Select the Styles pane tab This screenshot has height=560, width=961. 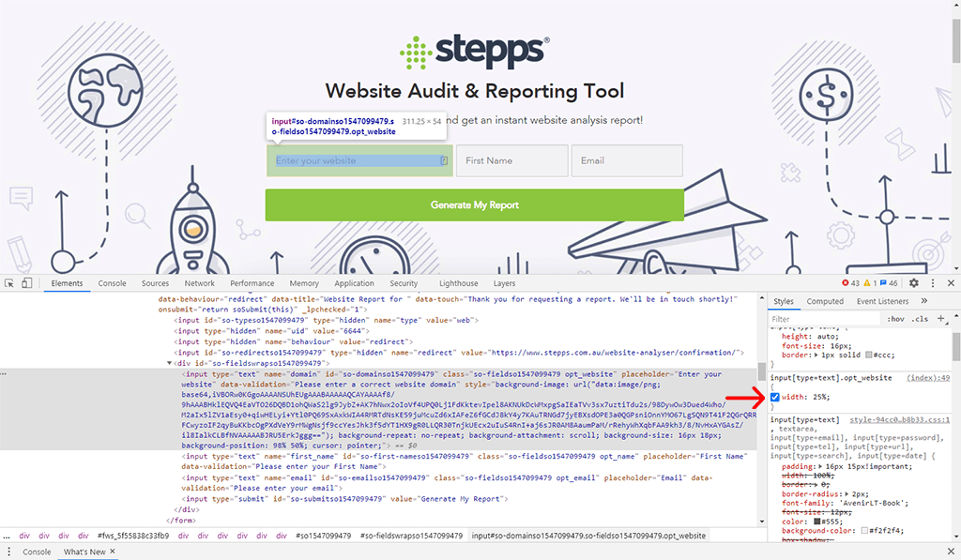(x=783, y=301)
